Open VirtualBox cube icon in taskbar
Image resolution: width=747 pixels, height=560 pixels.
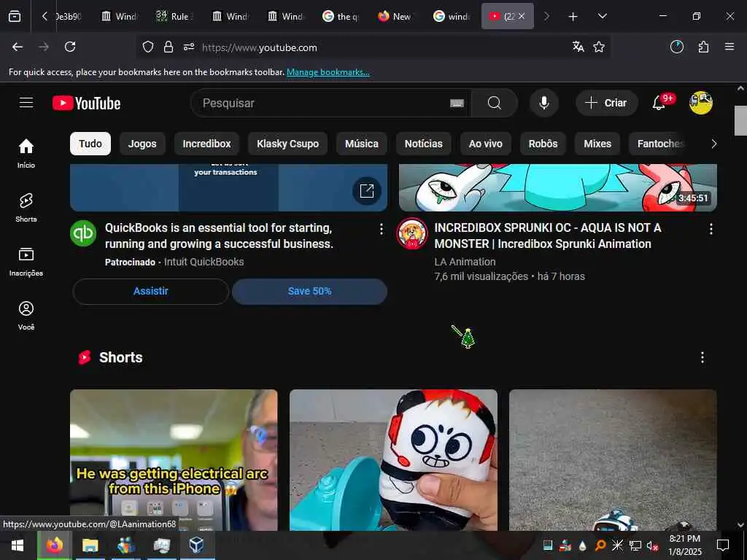click(197, 545)
